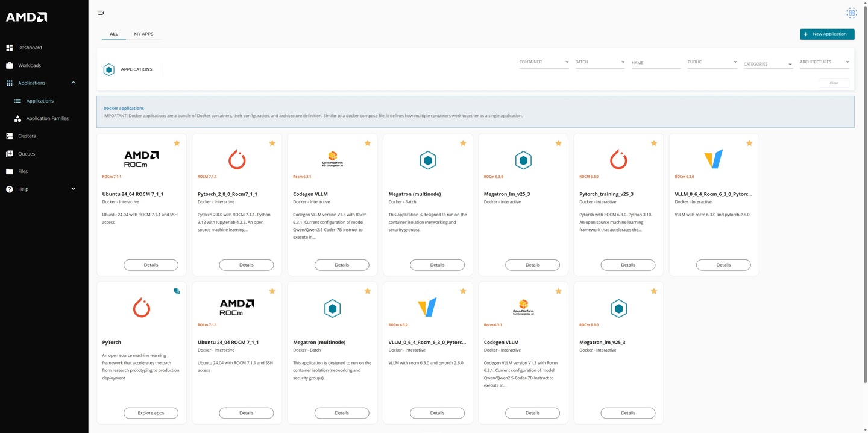Click Explore apps on PyTorch card

pyautogui.click(x=151, y=413)
